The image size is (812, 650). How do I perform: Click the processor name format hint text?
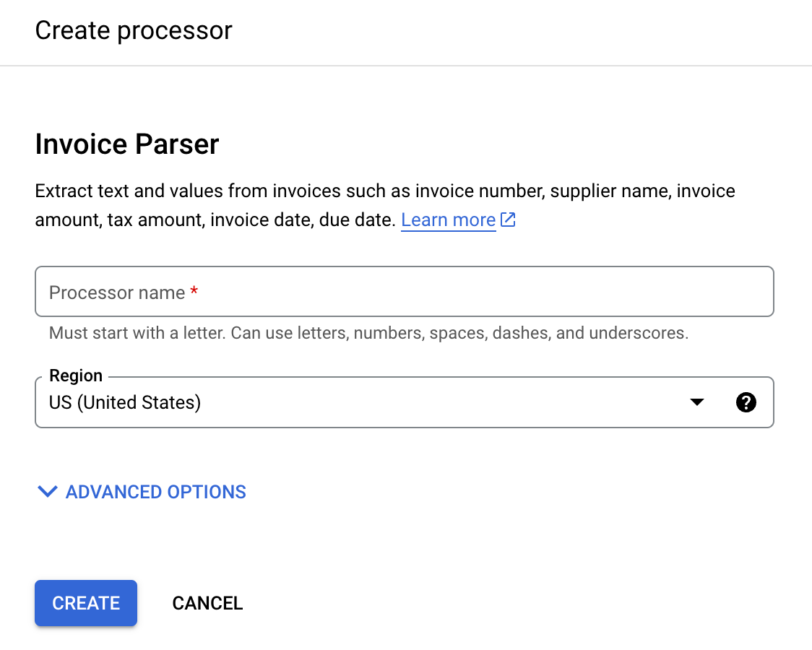pyautogui.click(x=368, y=333)
